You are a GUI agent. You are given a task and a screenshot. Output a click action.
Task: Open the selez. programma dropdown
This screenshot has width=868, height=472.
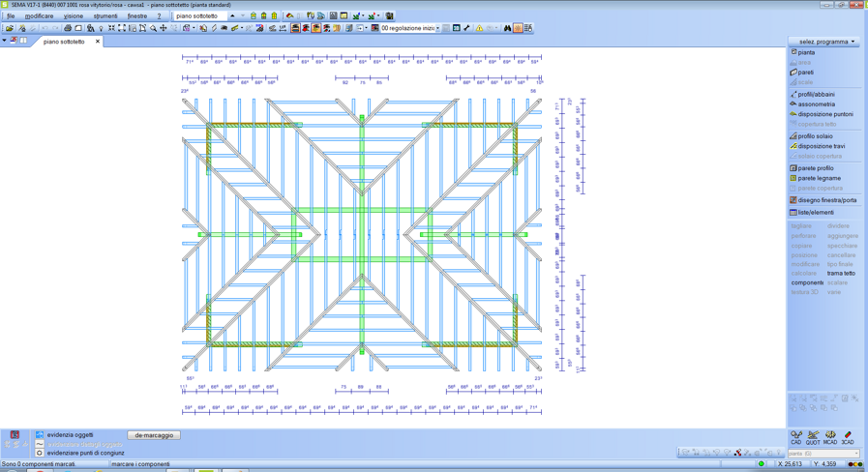(x=823, y=42)
